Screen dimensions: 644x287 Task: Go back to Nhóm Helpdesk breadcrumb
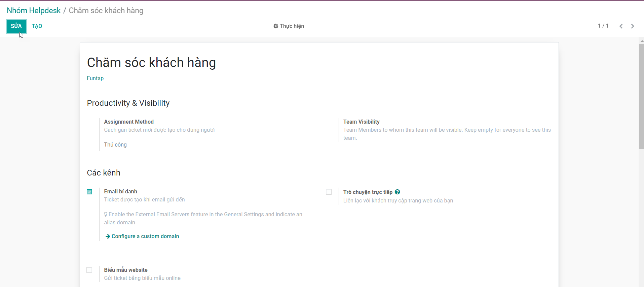pyautogui.click(x=34, y=11)
